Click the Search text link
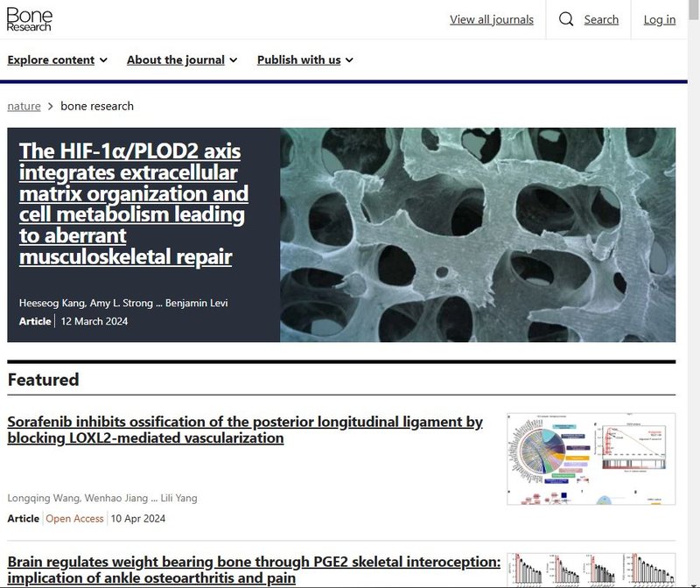This screenshot has height=588, width=700. pos(601,19)
